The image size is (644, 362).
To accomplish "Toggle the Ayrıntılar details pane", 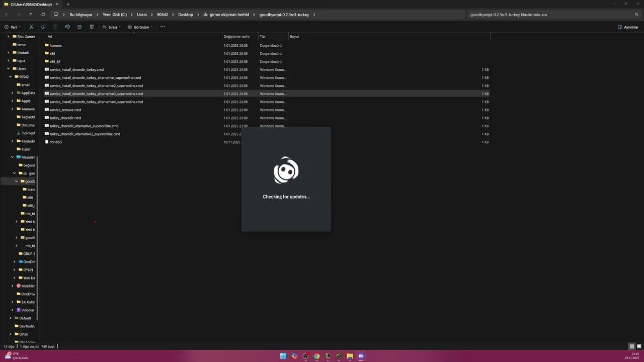I will tap(628, 27).
